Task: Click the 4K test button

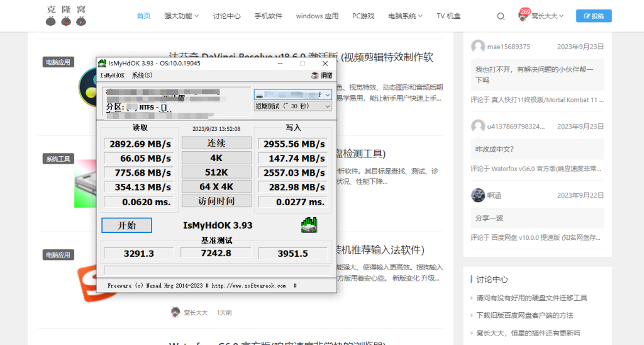Action: (x=216, y=158)
